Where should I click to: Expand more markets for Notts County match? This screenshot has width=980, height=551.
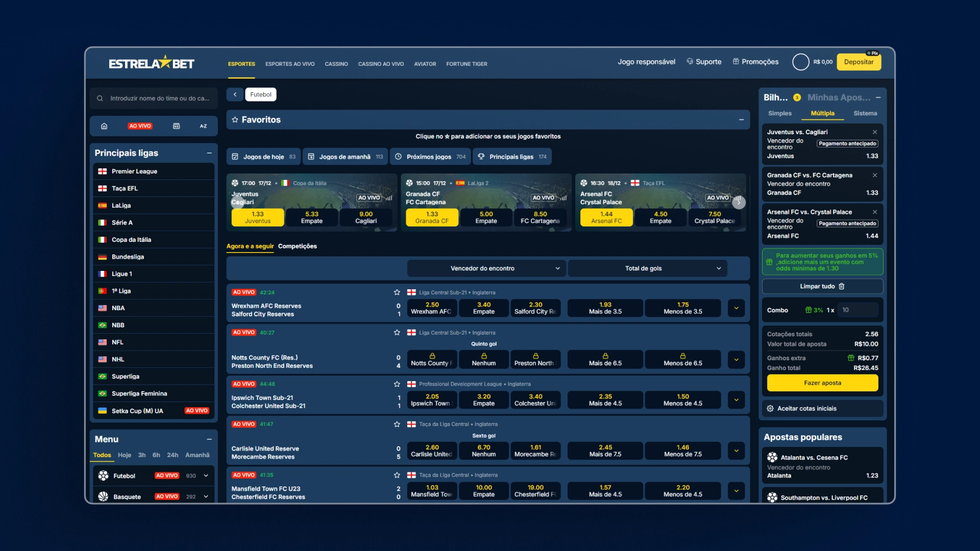coord(736,359)
